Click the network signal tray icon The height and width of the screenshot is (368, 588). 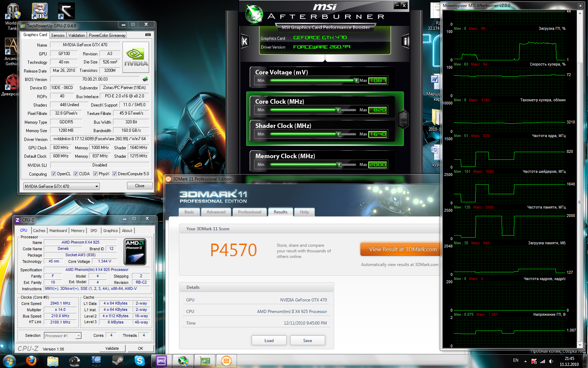pyautogui.click(x=542, y=361)
